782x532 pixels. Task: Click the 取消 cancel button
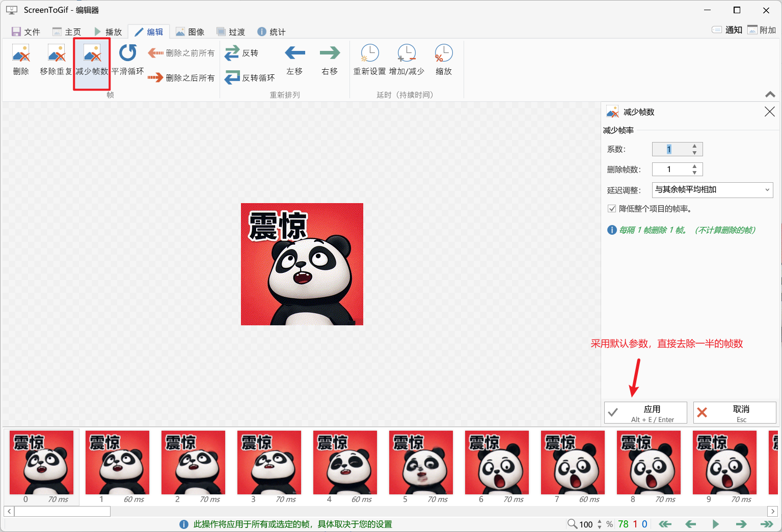(x=735, y=413)
